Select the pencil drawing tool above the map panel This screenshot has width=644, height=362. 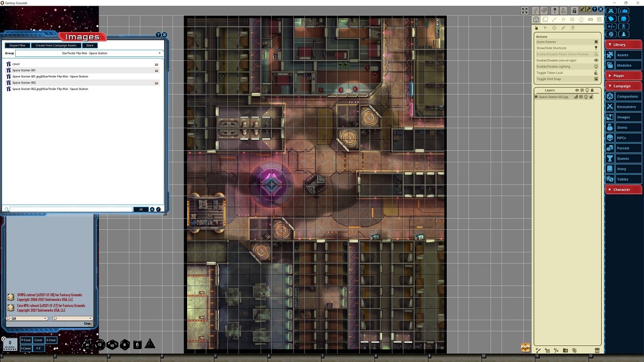(563, 28)
